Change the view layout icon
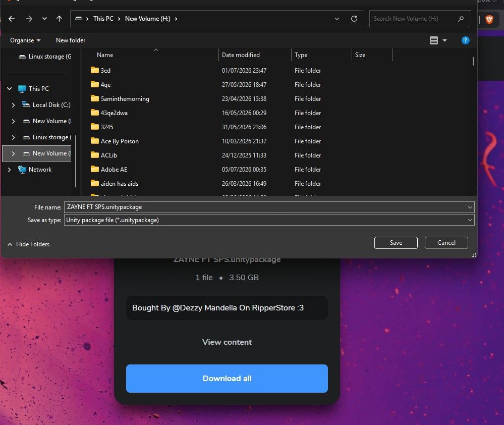 point(433,40)
